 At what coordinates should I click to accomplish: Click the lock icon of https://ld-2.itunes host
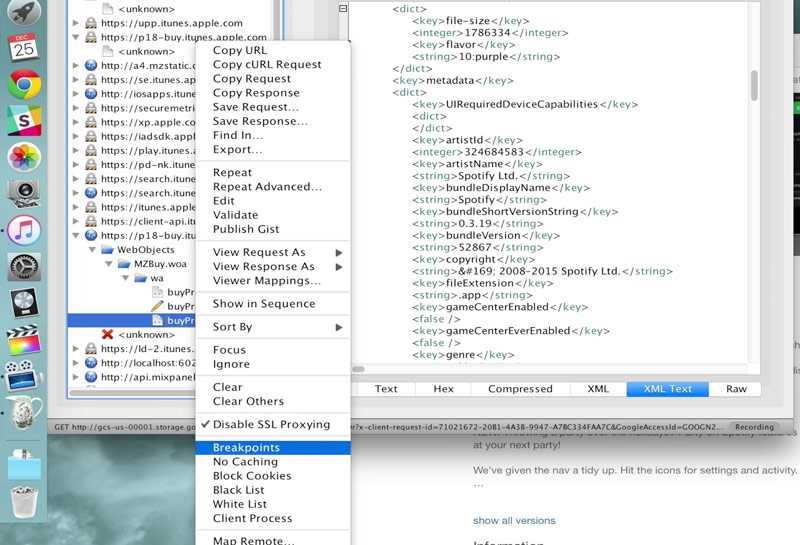coord(91,349)
